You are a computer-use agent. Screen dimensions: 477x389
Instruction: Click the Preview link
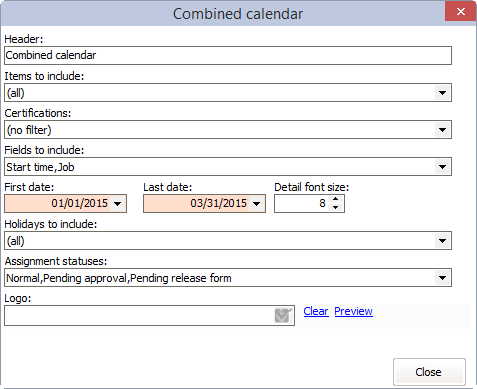(353, 311)
